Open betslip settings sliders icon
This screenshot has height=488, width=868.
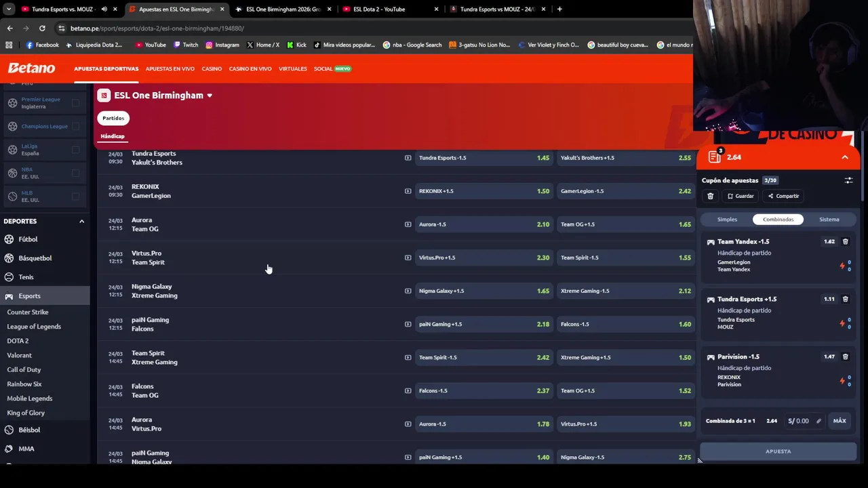[848, 180]
